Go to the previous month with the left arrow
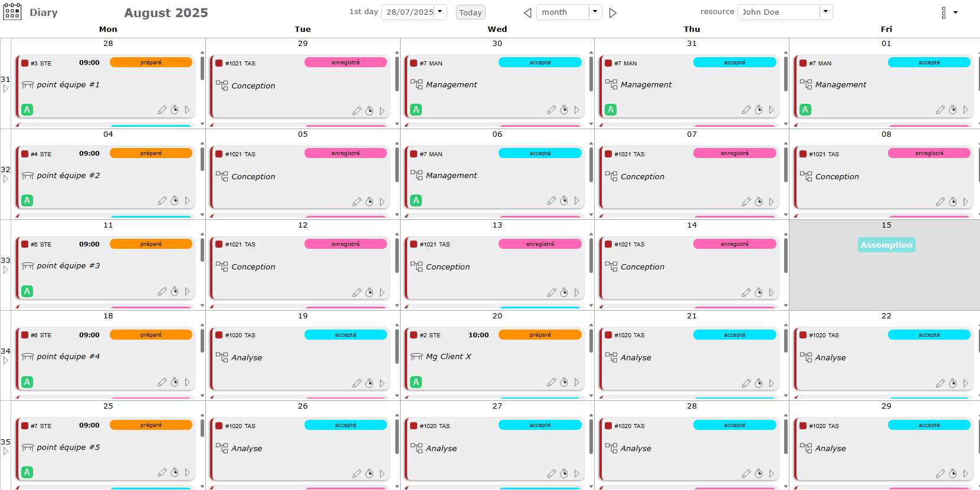 tap(527, 12)
